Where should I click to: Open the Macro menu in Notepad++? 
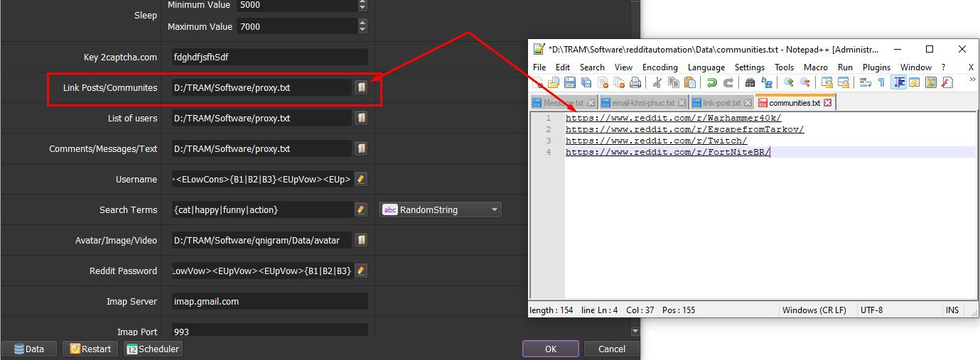(x=816, y=67)
